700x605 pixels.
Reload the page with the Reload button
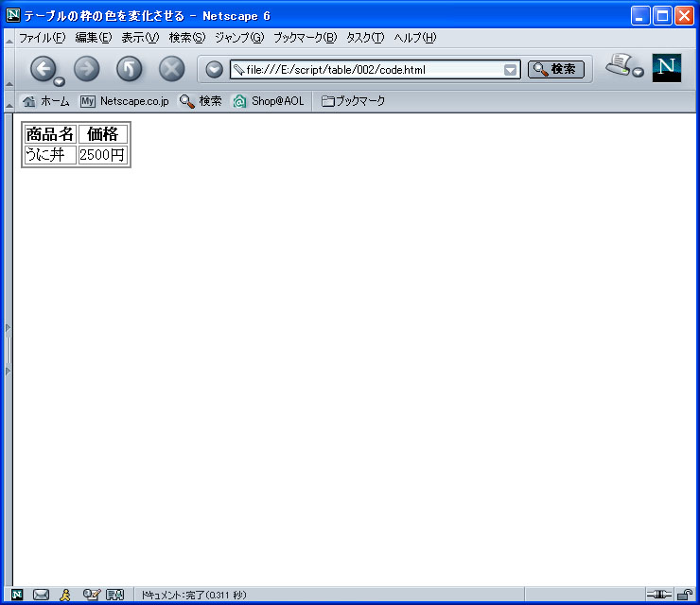(x=129, y=69)
